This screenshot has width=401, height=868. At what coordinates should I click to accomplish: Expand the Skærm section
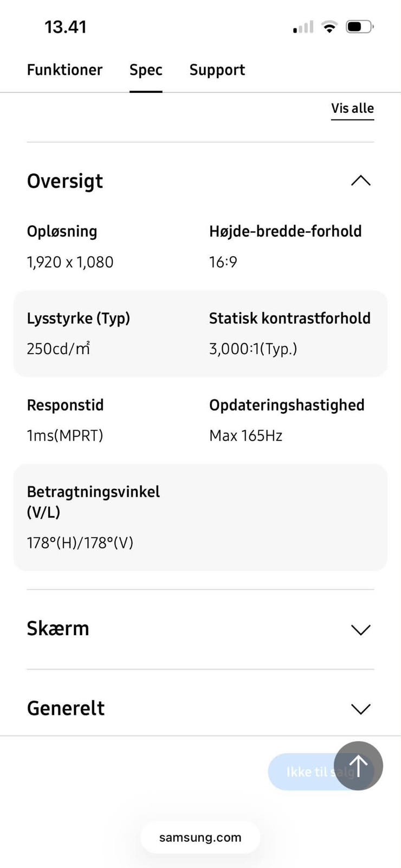pos(200,629)
